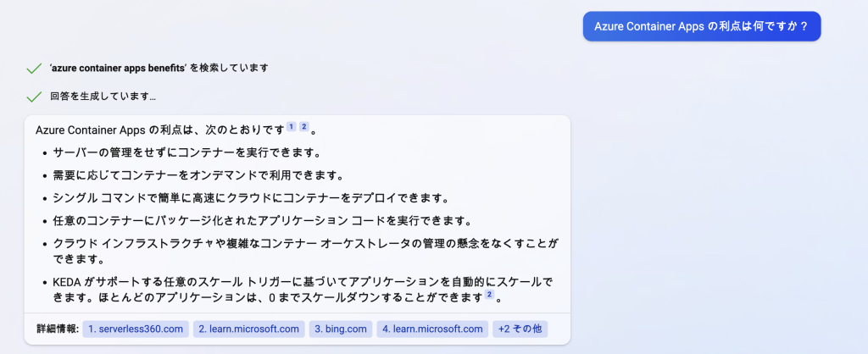868x354 pixels.
Task: Click the 回答を生成しています status text
Action: (x=103, y=97)
